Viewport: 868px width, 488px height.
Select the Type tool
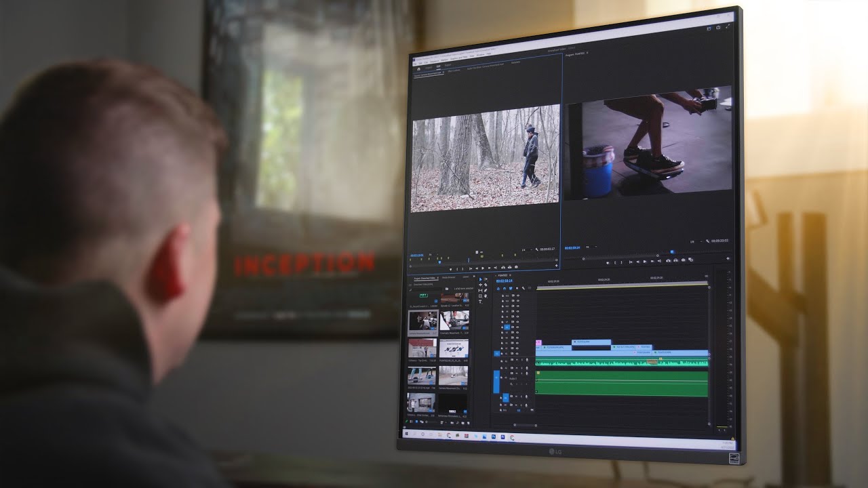(480, 302)
